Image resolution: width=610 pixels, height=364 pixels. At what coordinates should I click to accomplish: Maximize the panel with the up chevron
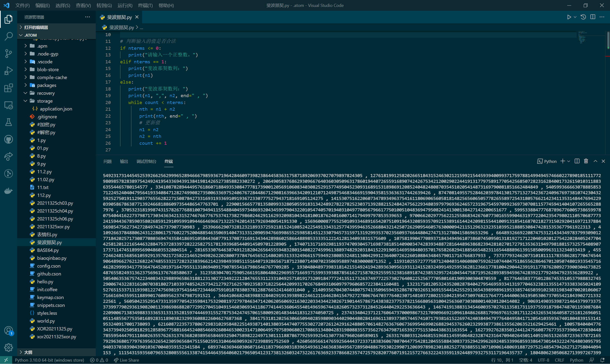pos(595,161)
